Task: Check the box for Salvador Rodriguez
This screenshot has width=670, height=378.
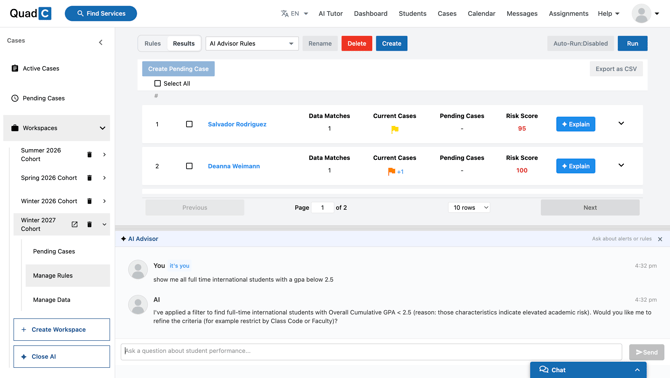Action: point(189,124)
